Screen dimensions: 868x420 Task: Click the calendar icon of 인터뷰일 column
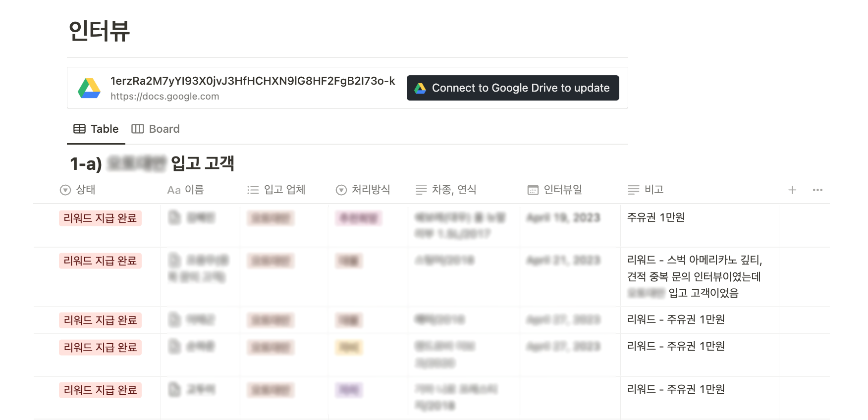(x=533, y=190)
